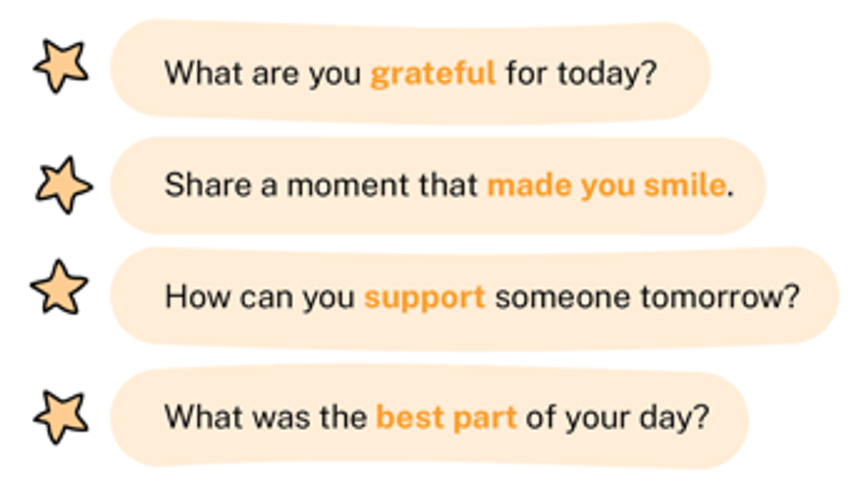This screenshot has width=868, height=504.
Task: Tap the star next to "How can you support"
Action: [59, 288]
